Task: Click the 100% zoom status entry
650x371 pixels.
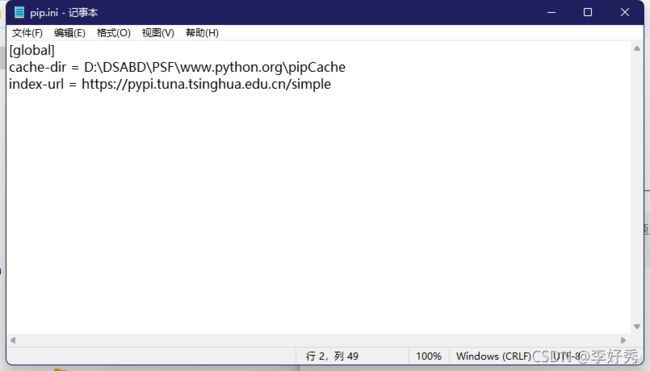Action: coord(429,356)
